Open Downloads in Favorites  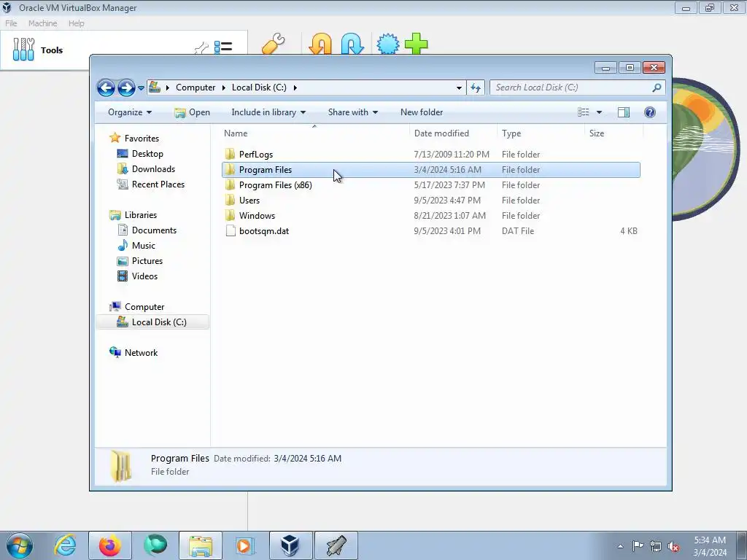pos(153,169)
